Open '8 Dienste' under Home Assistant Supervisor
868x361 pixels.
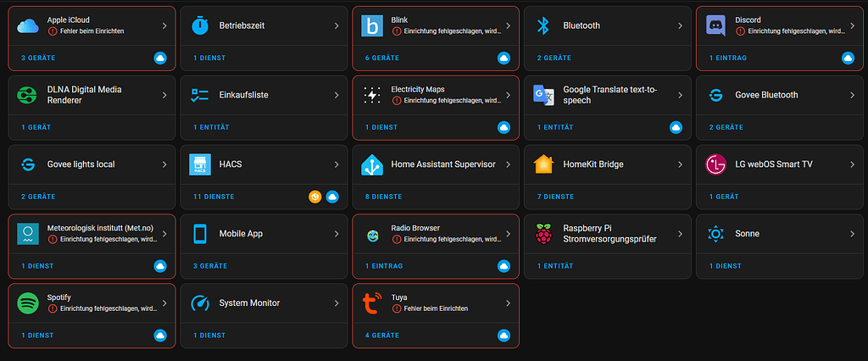pyautogui.click(x=383, y=197)
